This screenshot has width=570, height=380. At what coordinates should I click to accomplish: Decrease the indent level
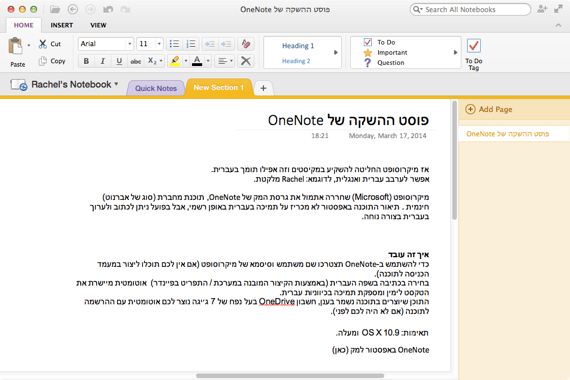(209, 44)
